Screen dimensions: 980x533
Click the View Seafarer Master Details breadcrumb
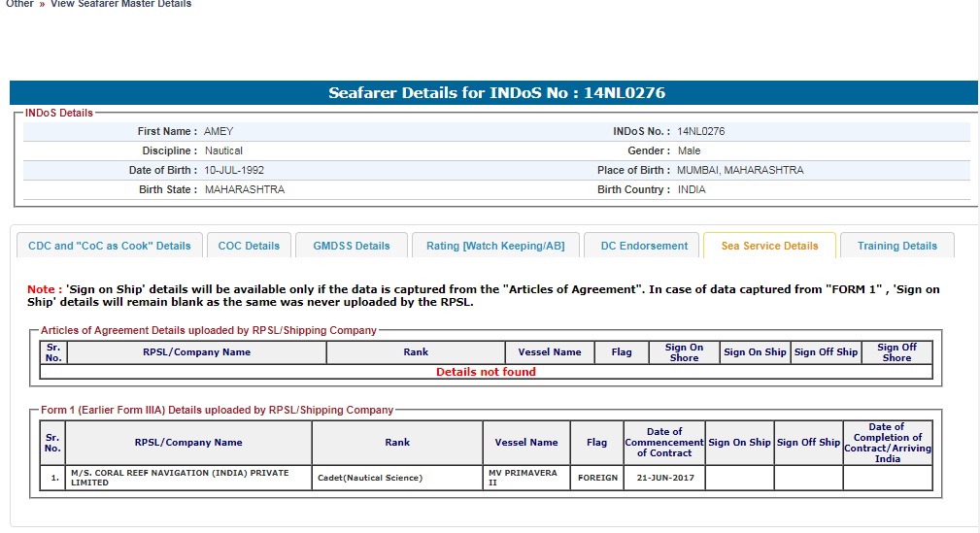click(120, 4)
